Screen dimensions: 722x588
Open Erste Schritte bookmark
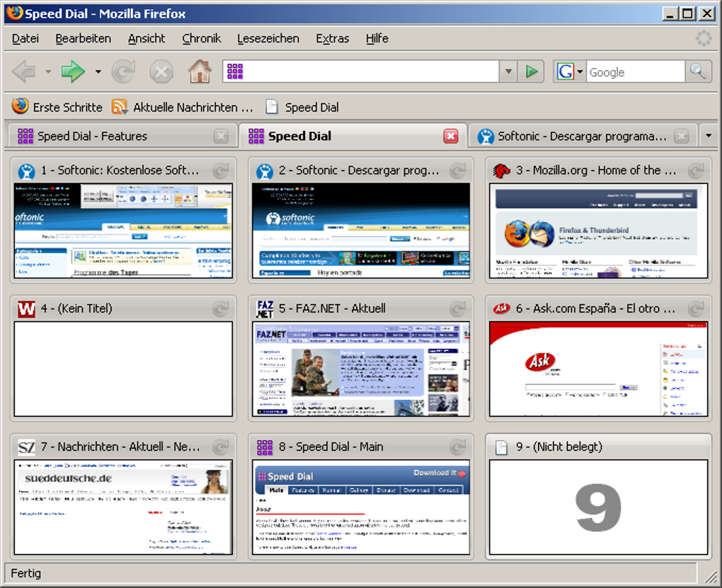[57, 107]
